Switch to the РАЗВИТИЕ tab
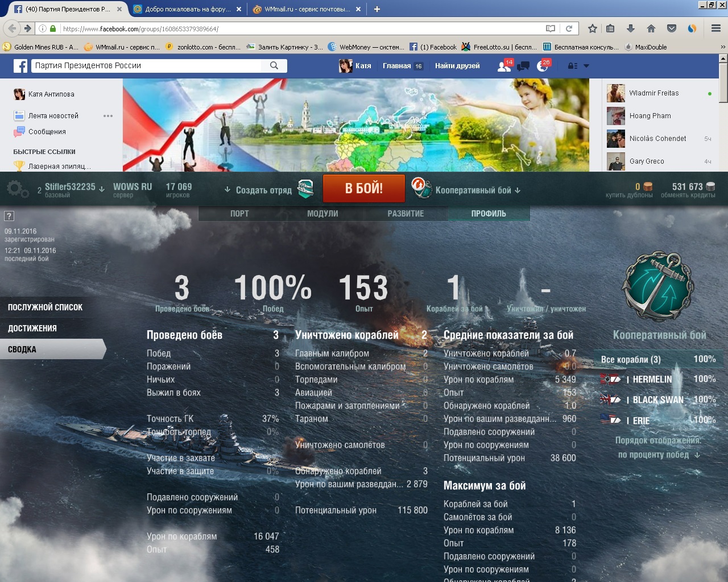This screenshot has height=582, width=728. click(406, 214)
